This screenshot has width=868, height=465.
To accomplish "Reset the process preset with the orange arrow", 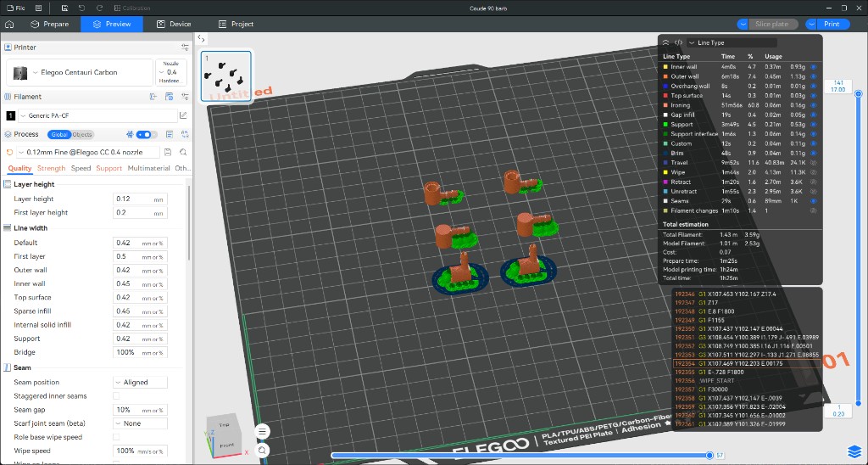I will tap(9, 153).
